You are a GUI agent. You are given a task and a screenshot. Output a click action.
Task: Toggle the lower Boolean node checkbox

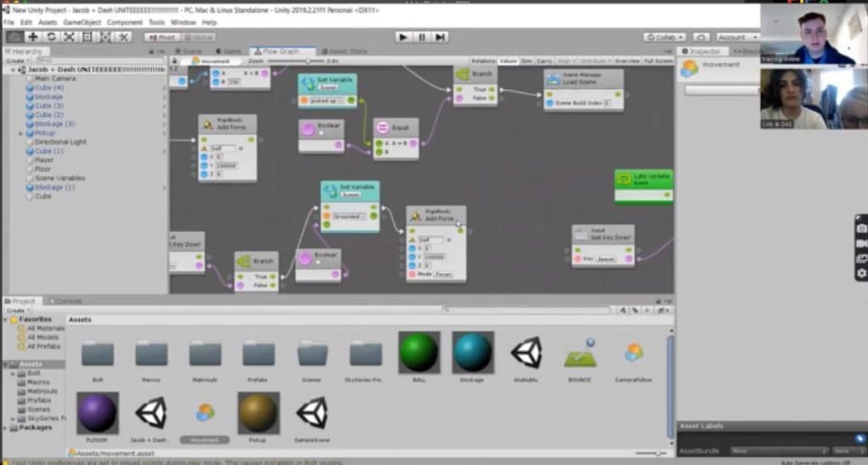[318, 262]
